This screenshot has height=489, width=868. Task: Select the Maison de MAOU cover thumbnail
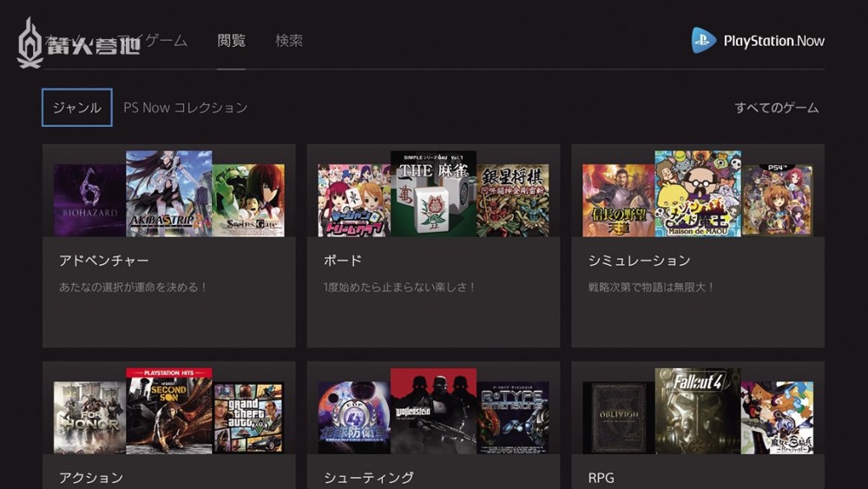click(x=698, y=194)
